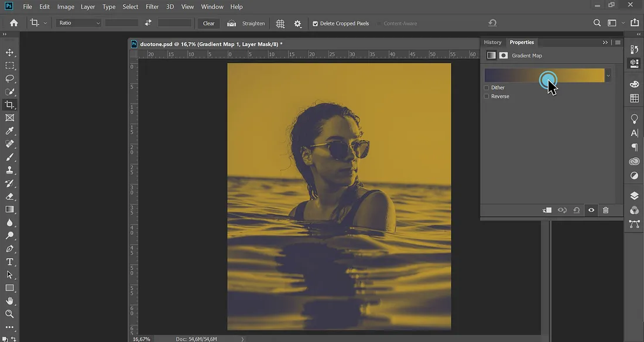Screen dimensions: 644x342
Task: Reset the crop box
Action: [x=492, y=23]
